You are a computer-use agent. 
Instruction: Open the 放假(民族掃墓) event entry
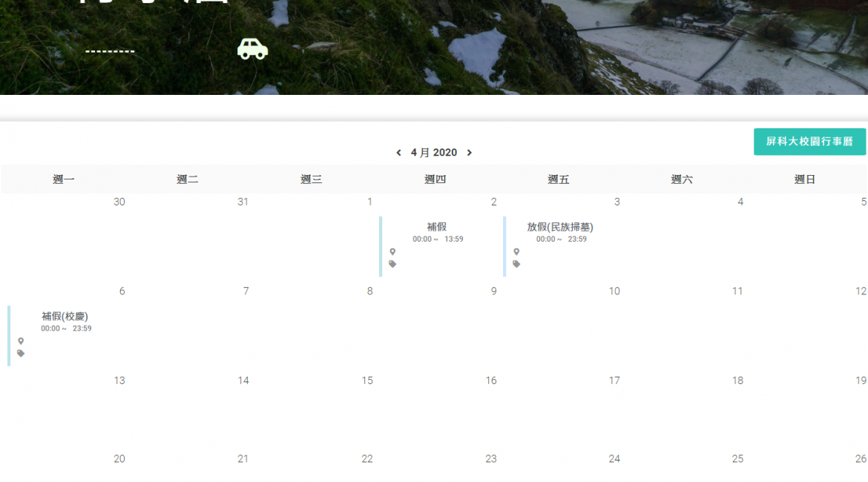tap(560, 227)
